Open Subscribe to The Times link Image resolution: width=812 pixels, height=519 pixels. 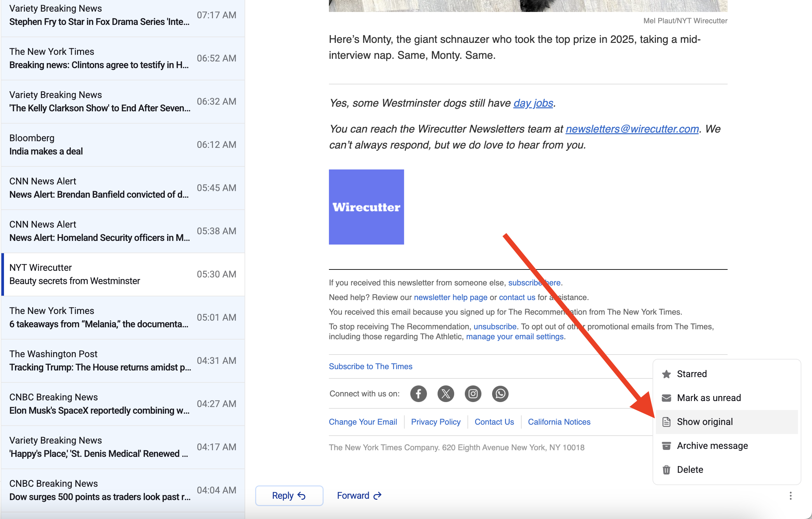coord(370,366)
